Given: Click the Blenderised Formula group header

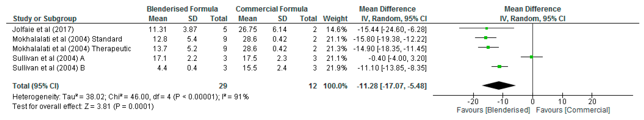Looking at the screenshot, I should (182, 9).
